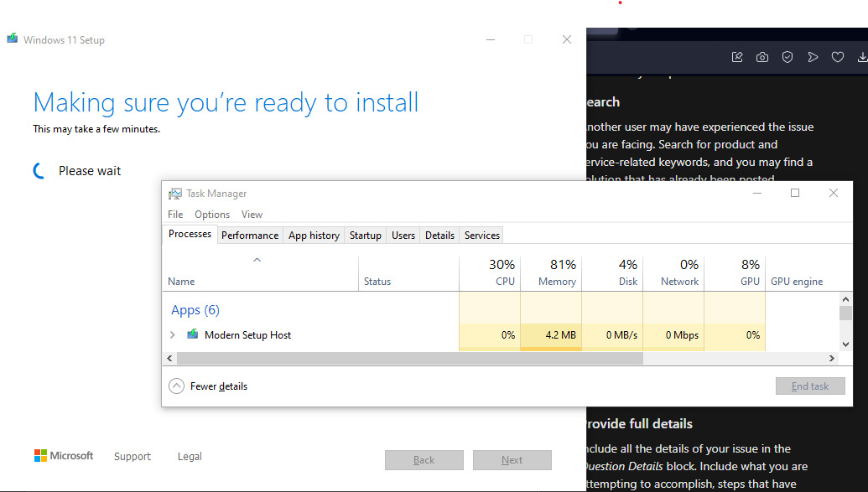Click the edit note icon in browser toolbar
Image resolution: width=868 pixels, height=492 pixels.
737,57
